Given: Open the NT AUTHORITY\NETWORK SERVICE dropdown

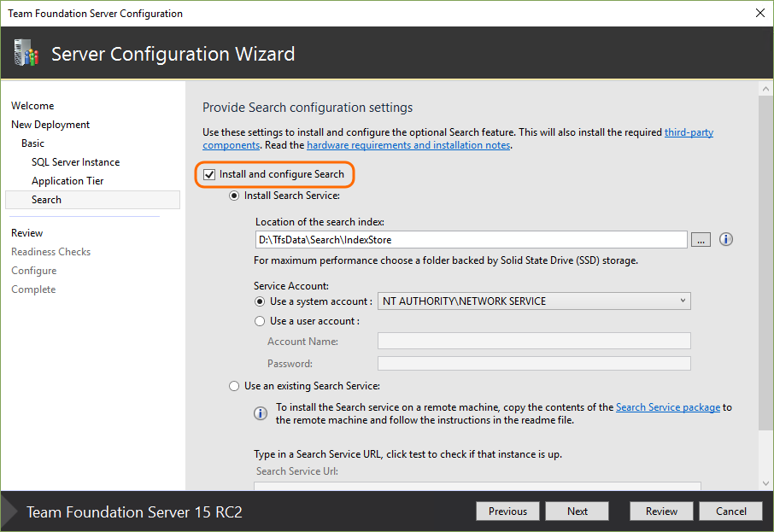Looking at the screenshot, I should click(534, 301).
